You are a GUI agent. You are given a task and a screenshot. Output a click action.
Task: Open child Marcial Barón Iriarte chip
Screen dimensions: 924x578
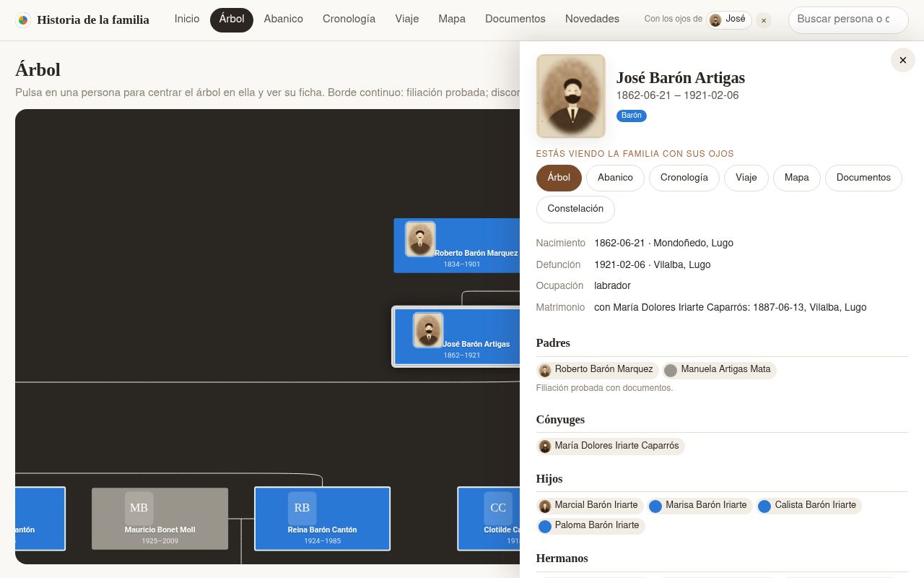click(590, 506)
